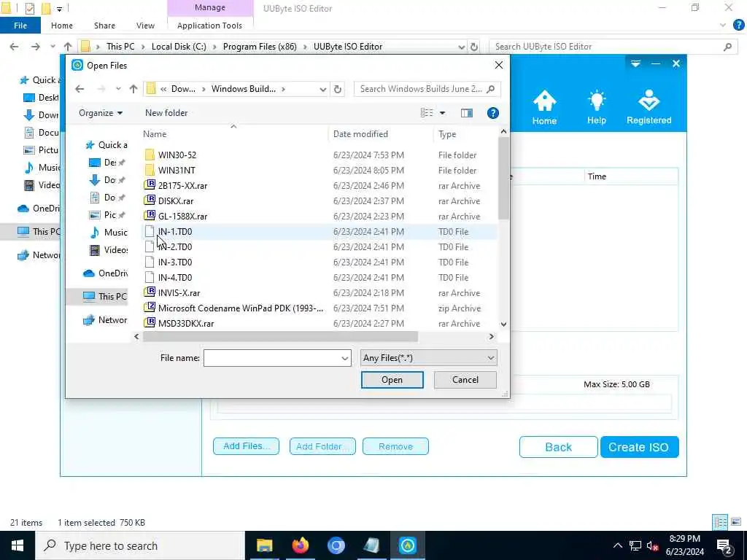
Task: Open the Home icon in UUByte app
Action: click(x=544, y=107)
